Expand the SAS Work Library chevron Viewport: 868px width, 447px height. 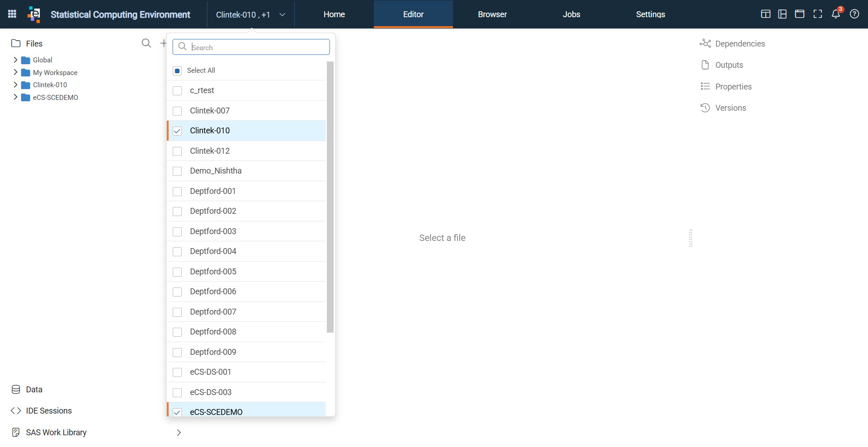pos(179,433)
